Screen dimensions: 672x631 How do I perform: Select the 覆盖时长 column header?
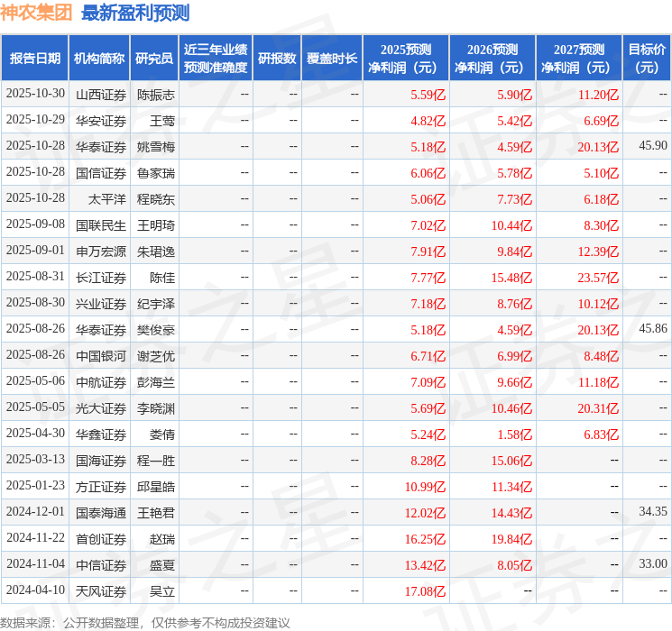332,59
